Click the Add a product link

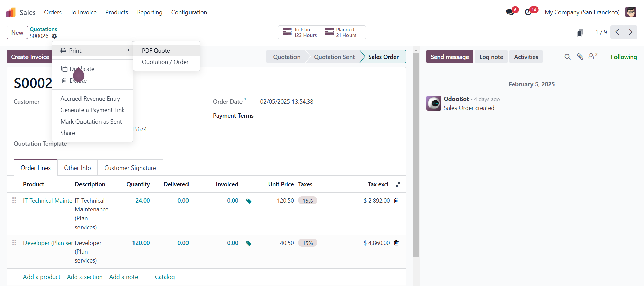(42, 277)
